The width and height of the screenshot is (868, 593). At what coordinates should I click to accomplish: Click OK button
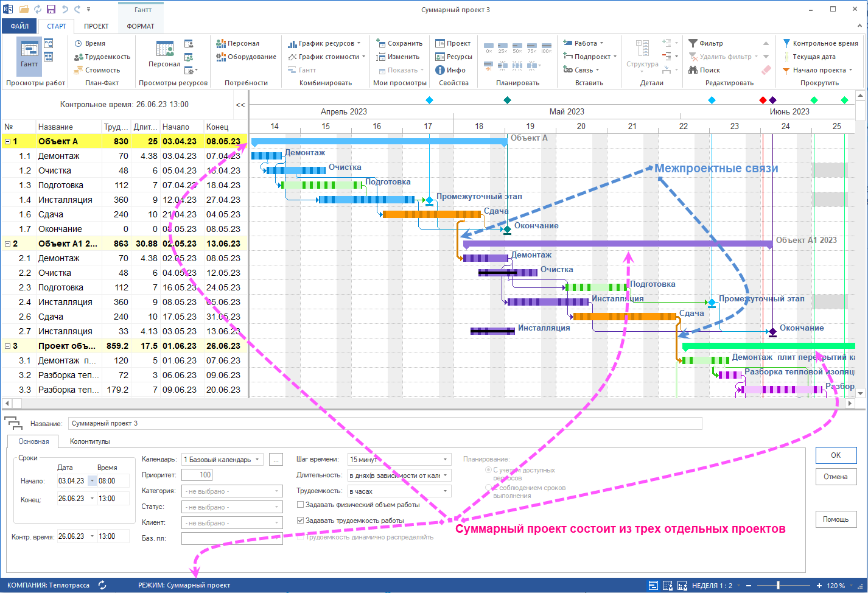836,455
